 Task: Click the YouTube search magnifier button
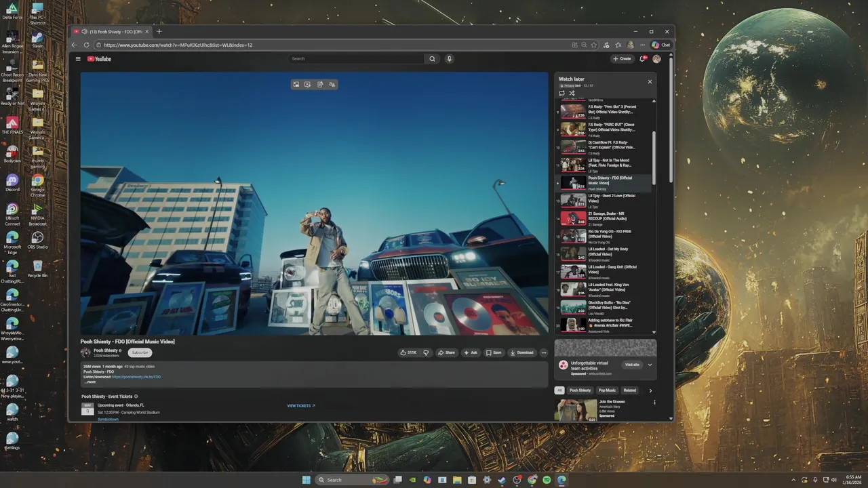click(432, 59)
